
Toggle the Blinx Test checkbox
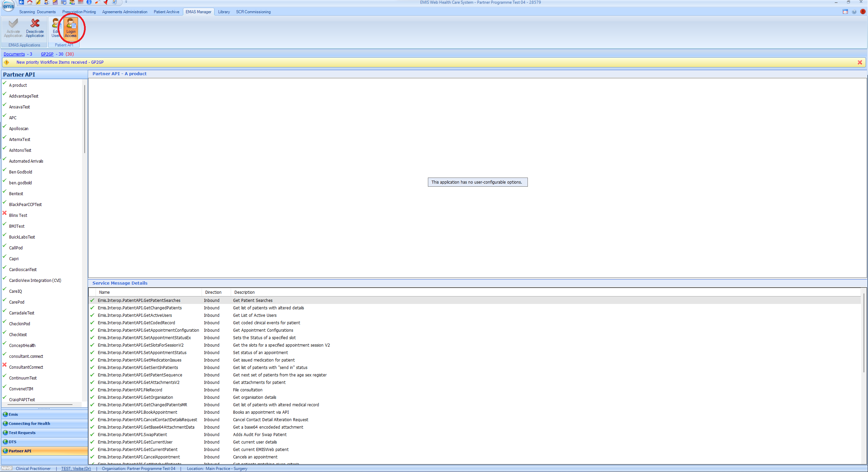point(5,214)
